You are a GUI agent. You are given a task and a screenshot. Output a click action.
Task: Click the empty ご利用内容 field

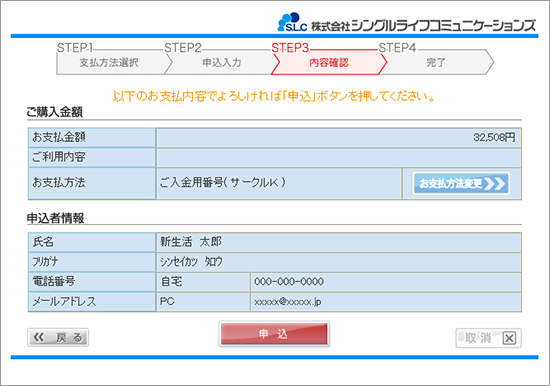click(338, 157)
